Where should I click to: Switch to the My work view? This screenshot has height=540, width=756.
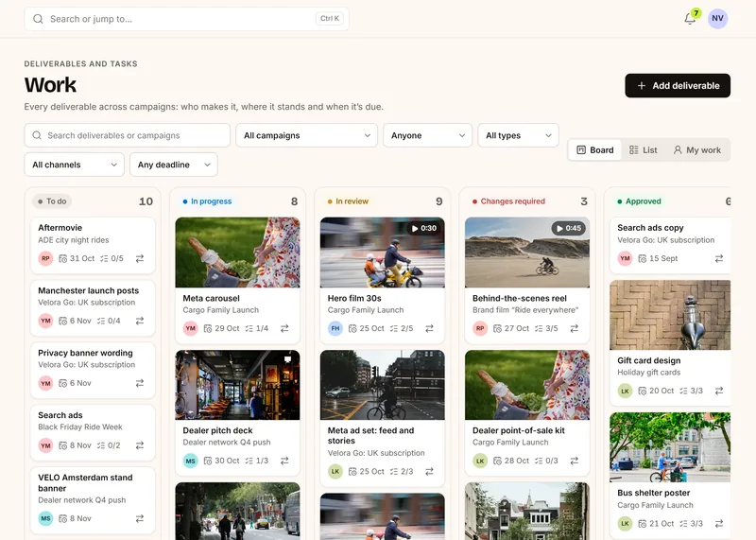(x=697, y=150)
